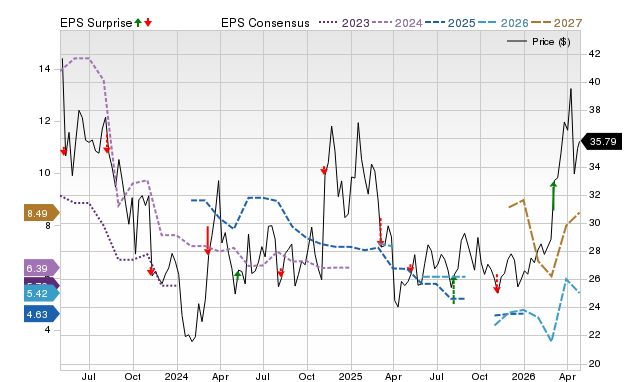The width and height of the screenshot is (640, 382).
Task: Click the brown 8.49 EPS value badge
Action: point(42,213)
